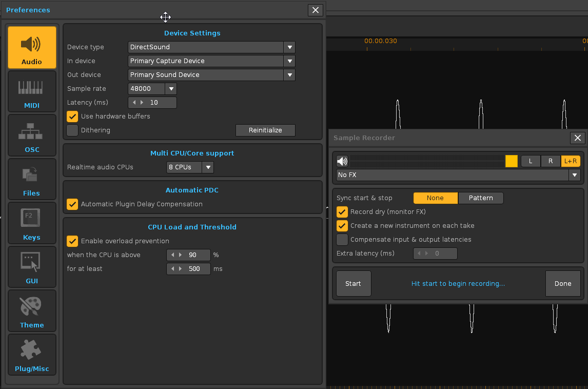Disable Use hardware buffers
The width and height of the screenshot is (588, 389).
72,116
